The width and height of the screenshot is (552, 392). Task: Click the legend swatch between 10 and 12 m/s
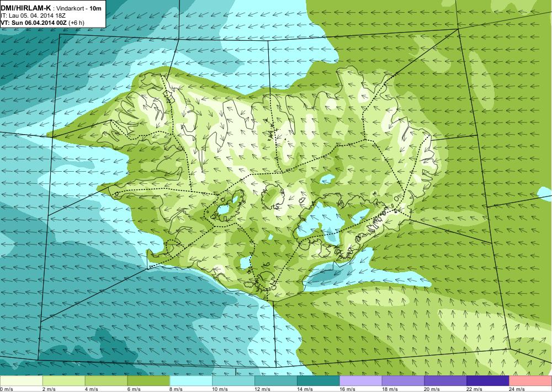pyautogui.click(x=233, y=381)
